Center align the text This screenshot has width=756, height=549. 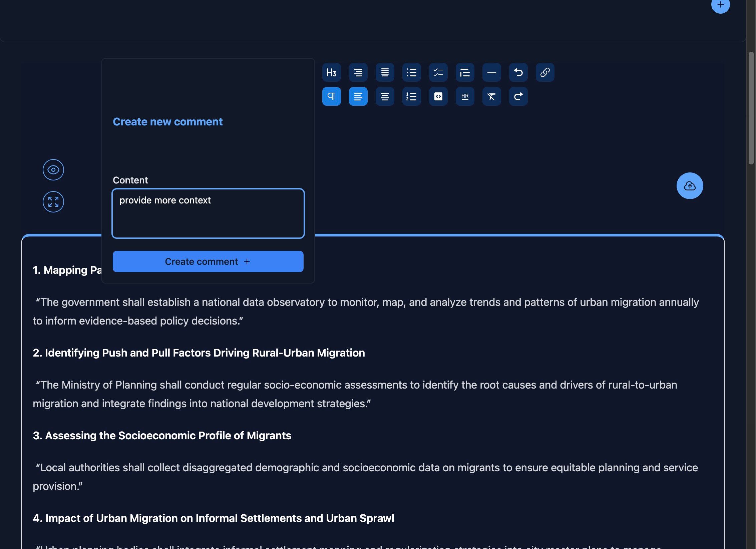pyautogui.click(x=385, y=96)
